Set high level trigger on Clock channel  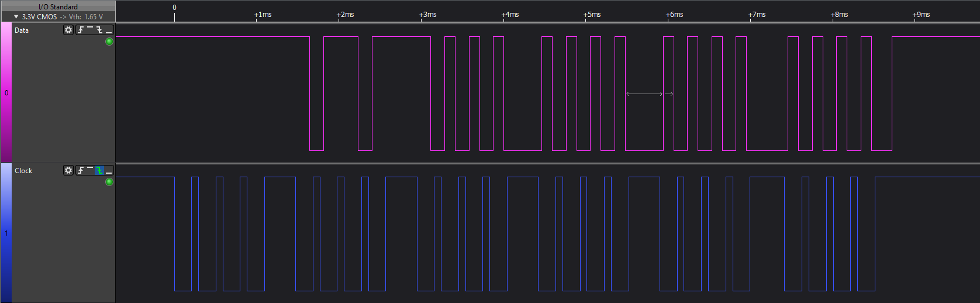click(x=90, y=170)
